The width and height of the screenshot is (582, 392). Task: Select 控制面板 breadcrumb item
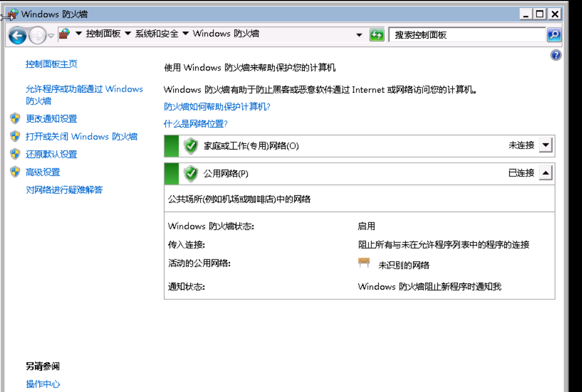click(x=103, y=34)
